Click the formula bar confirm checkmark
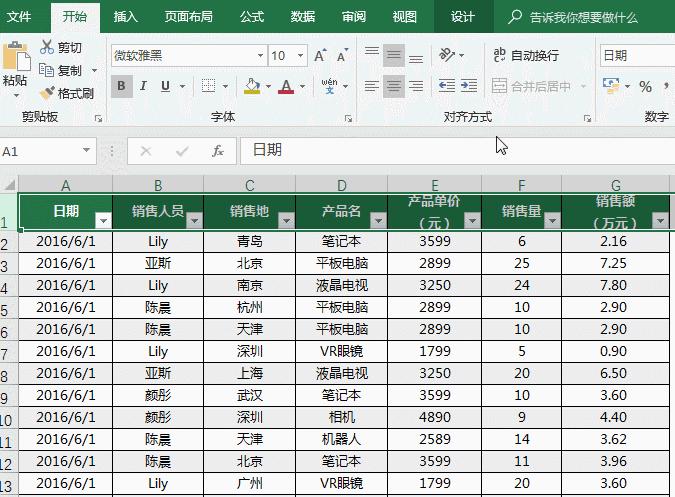The height and width of the screenshot is (497, 675). pos(182,151)
